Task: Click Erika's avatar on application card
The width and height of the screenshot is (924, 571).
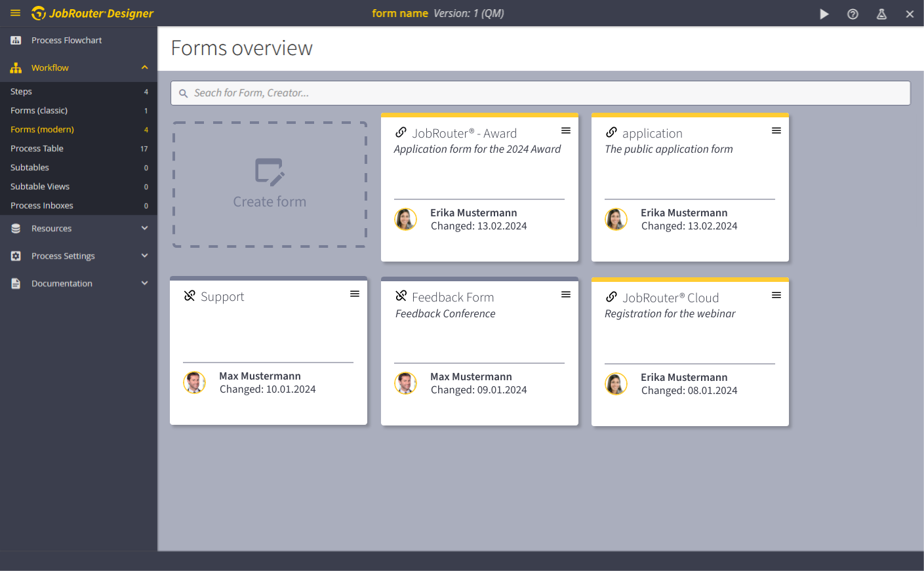Action: tap(616, 219)
